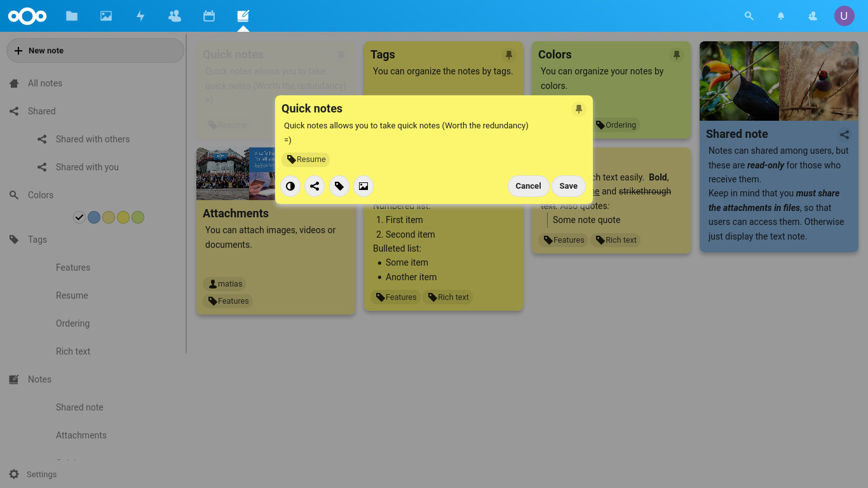Viewport: 868px width, 488px height.
Task: Toggle the pin on Quick notes editor
Action: 578,109
